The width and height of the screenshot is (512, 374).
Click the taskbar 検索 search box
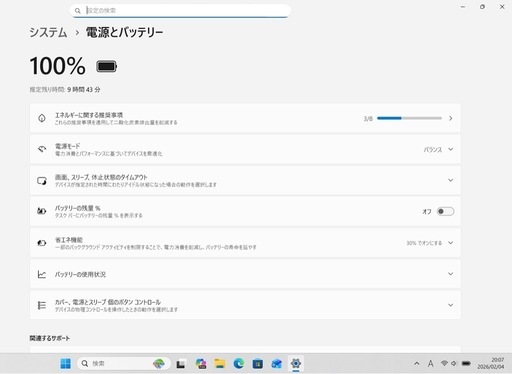pos(124,363)
